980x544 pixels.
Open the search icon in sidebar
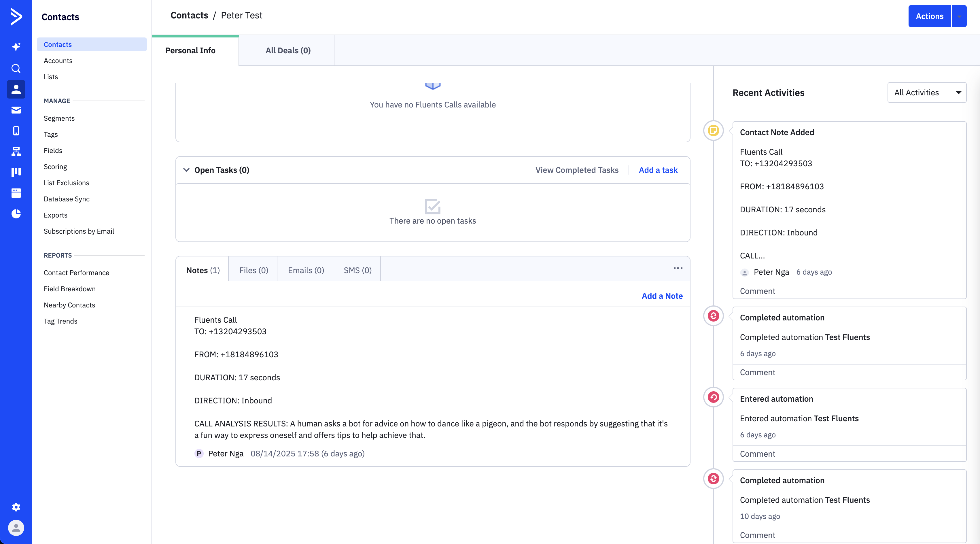tap(16, 69)
